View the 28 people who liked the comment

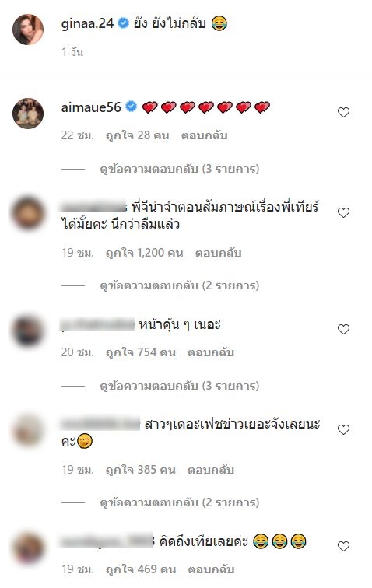[138, 135]
